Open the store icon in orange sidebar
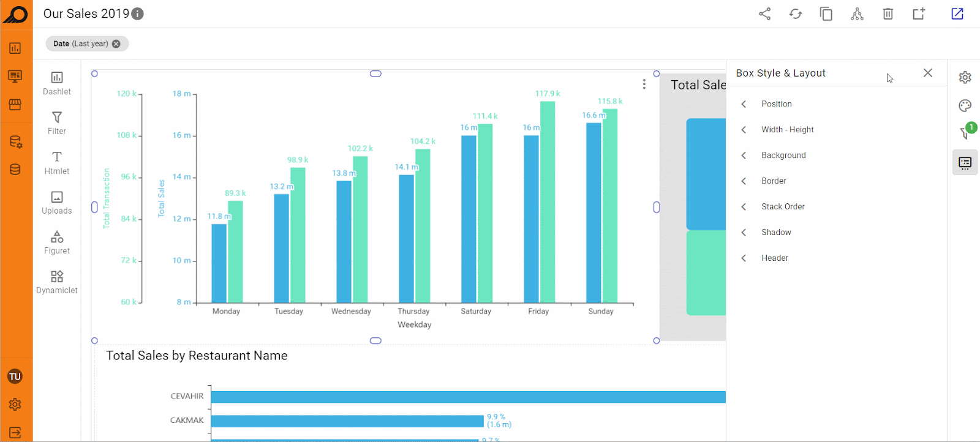Viewport: 980px width, 442px height. [x=15, y=104]
